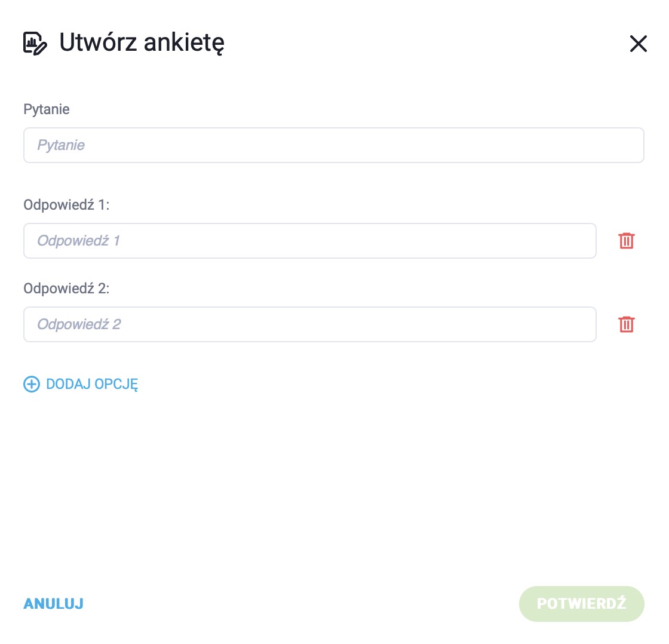The height and width of the screenshot is (644, 669).
Task: Click the Utwórz ankietę heading text
Action: (x=142, y=42)
